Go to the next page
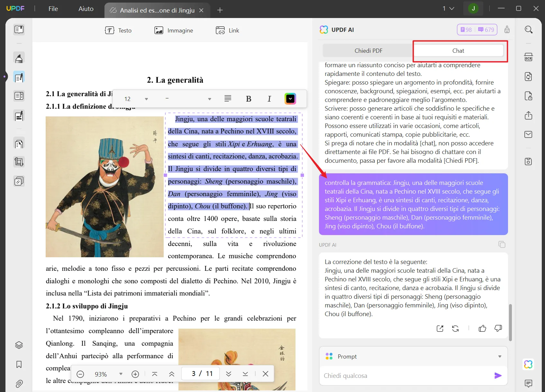 (229, 374)
